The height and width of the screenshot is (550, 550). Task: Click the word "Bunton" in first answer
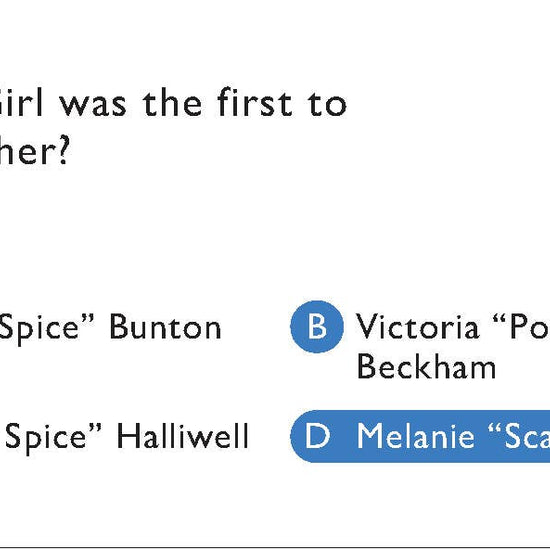point(165,327)
